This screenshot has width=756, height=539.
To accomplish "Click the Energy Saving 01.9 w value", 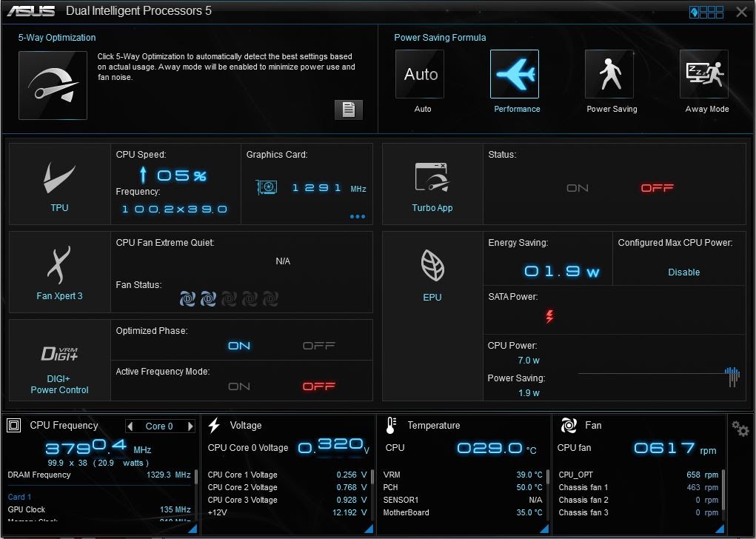I will pos(562,272).
